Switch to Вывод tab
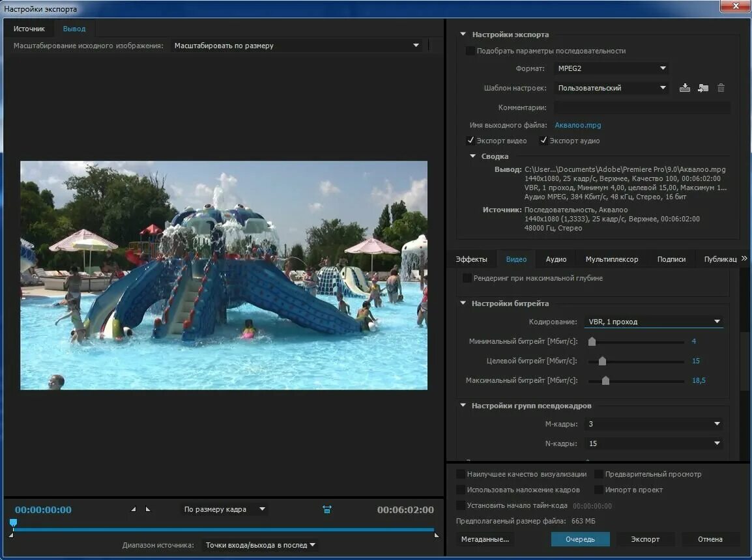Image resolution: width=752 pixels, height=560 pixels. [74, 29]
